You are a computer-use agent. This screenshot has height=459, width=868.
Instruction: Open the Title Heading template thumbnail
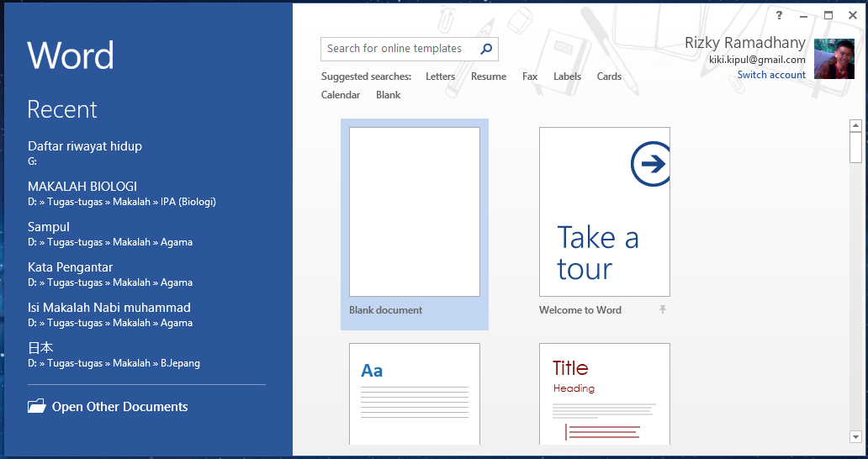(605, 393)
